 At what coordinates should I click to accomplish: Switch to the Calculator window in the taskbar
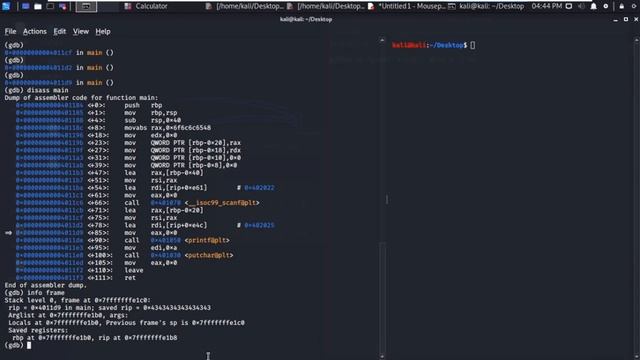pos(146,6)
